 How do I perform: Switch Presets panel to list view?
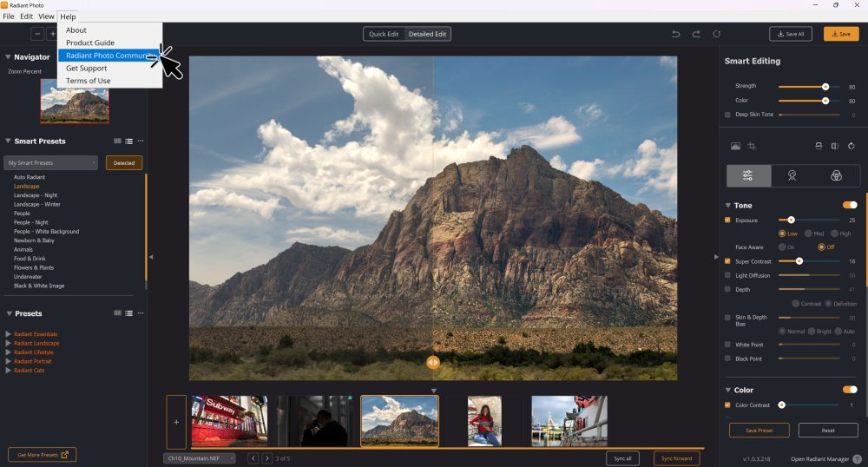(129, 313)
